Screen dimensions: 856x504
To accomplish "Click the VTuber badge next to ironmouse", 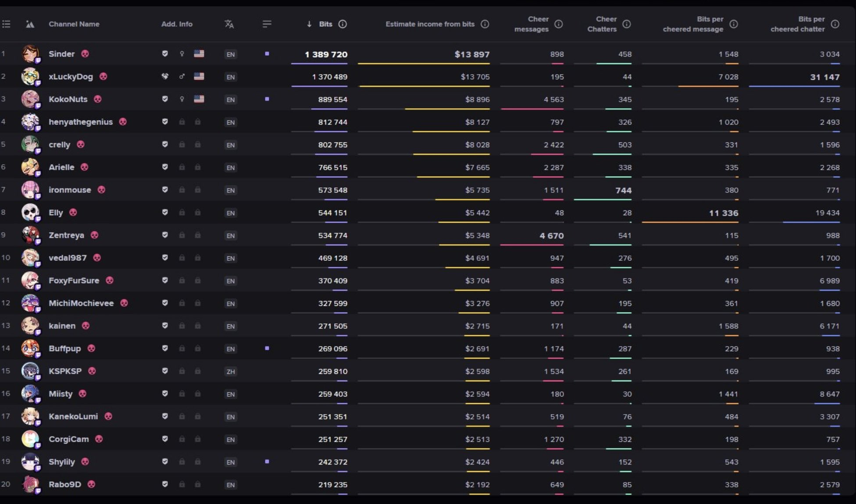I will coord(101,190).
